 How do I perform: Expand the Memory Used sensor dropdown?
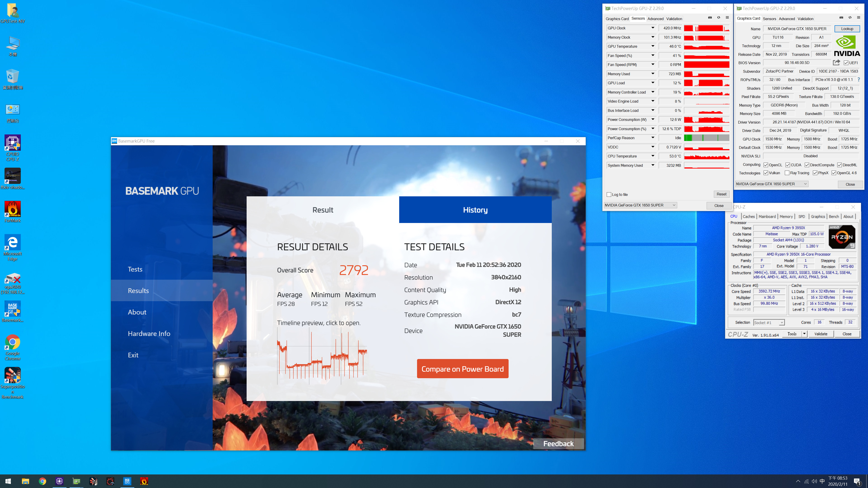[653, 74]
